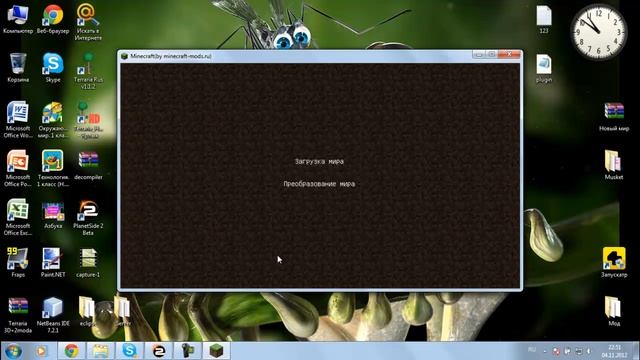Screen dimensions: 640x360
Task: Open Windows Explorer from the taskbar
Action: coord(100,351)
